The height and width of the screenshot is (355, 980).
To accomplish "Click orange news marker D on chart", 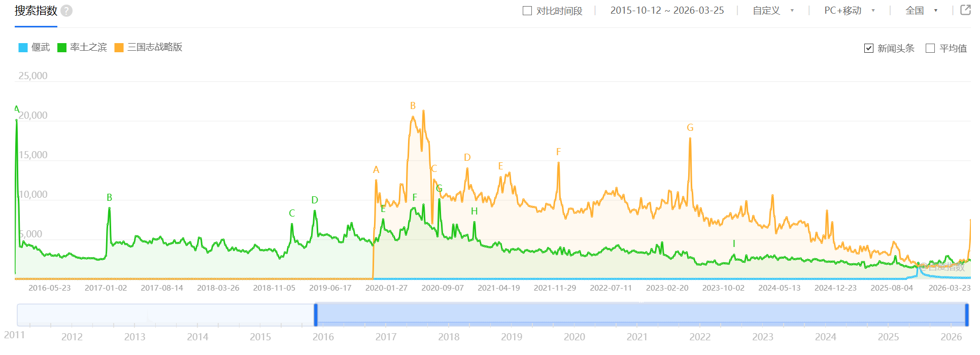I will 467,158.
